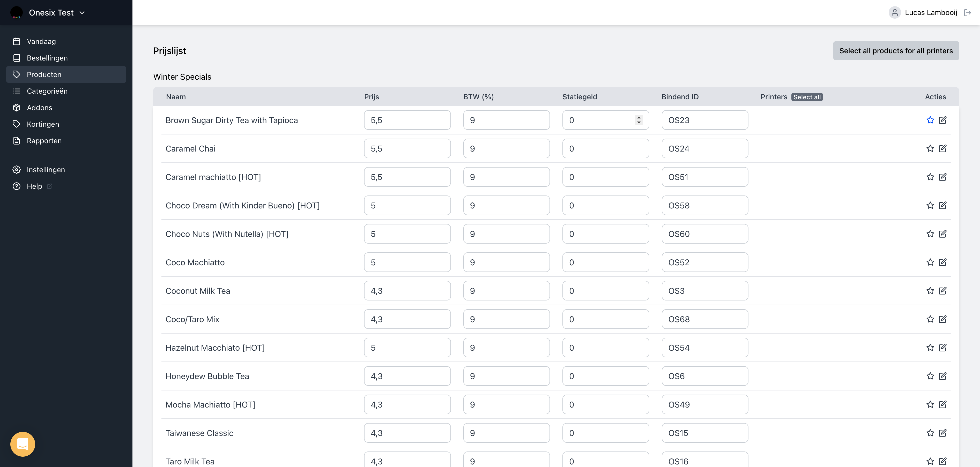Click the Prijs input field for Coco/Taro Mix
This screenshot has height=467, width=980.
point(407,319)
